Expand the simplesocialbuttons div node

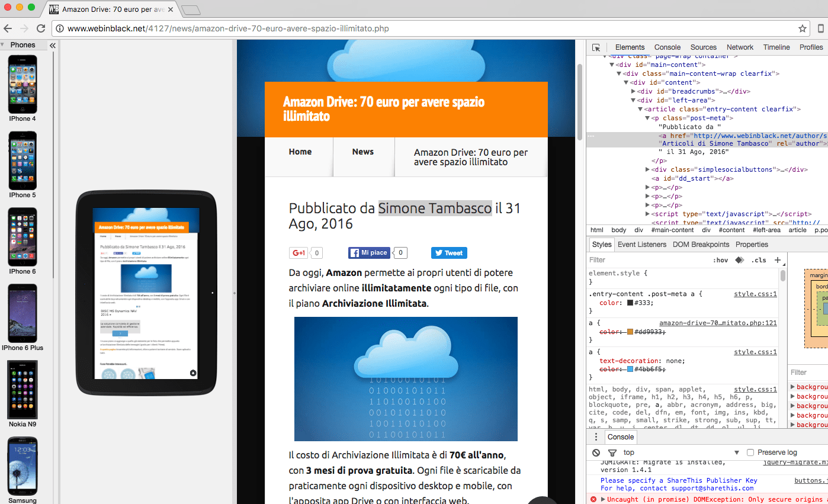coord(647,169)
